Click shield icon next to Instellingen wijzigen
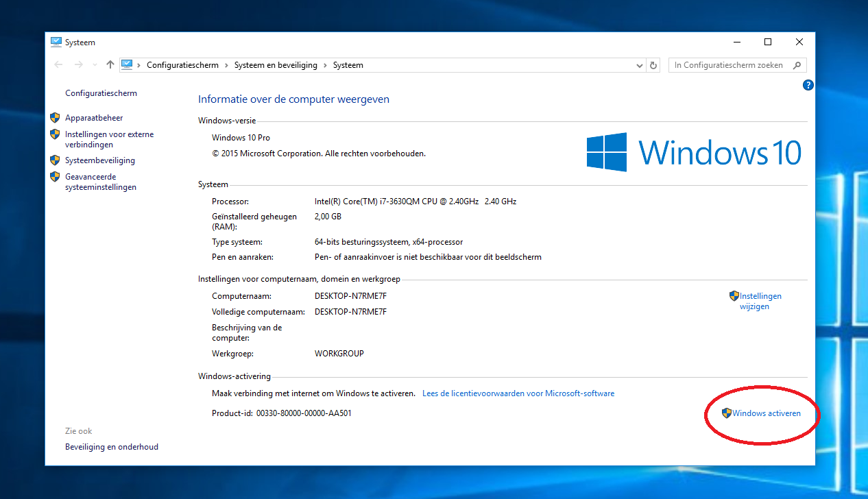 pyautogui.click(x=734, y=296)
